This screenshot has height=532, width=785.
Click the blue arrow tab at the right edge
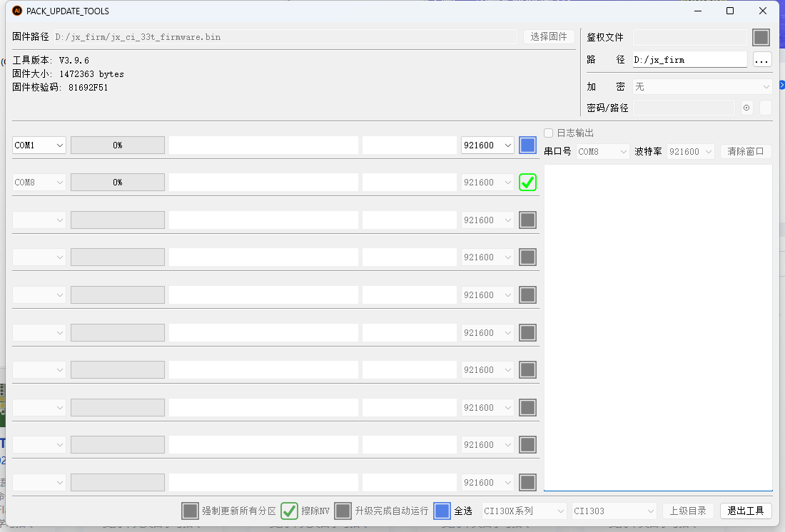point(781,84)
